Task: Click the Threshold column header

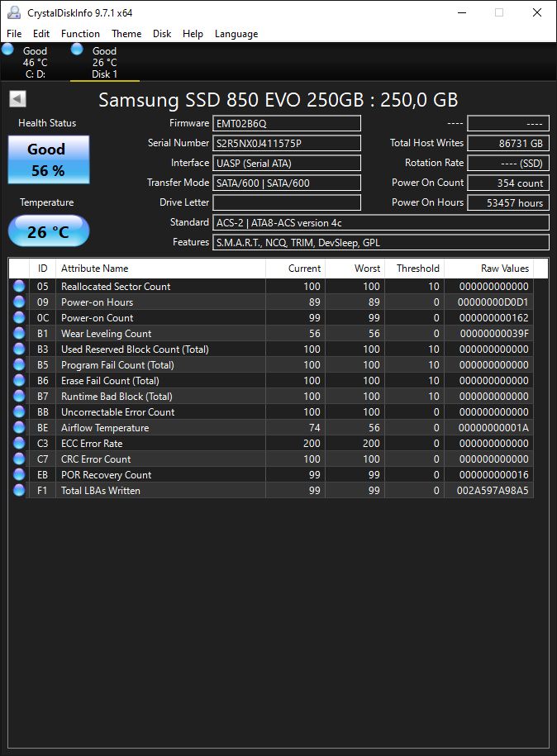Action: pos(414,269)
